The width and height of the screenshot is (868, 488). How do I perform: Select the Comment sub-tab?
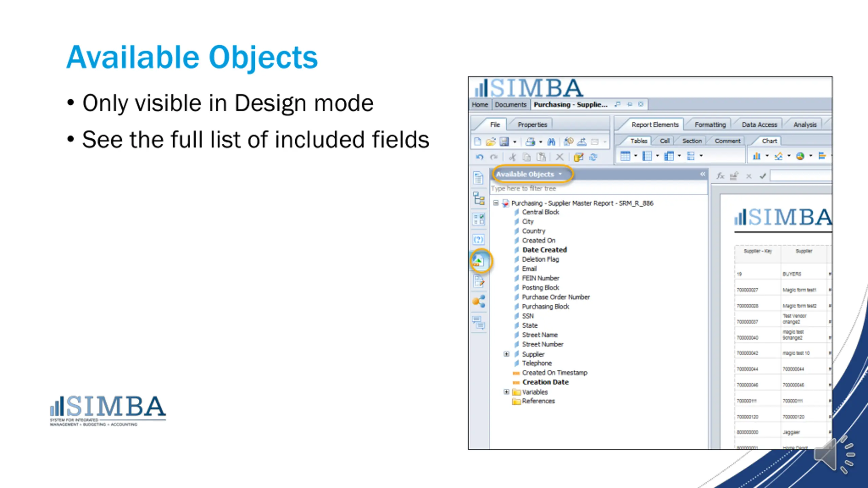[727, 141]
